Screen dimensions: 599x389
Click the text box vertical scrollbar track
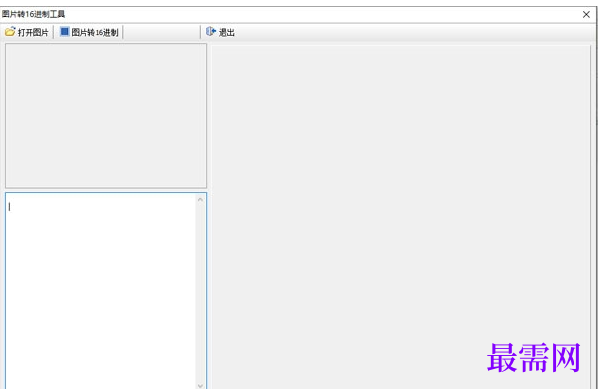[x=200, y=292]
